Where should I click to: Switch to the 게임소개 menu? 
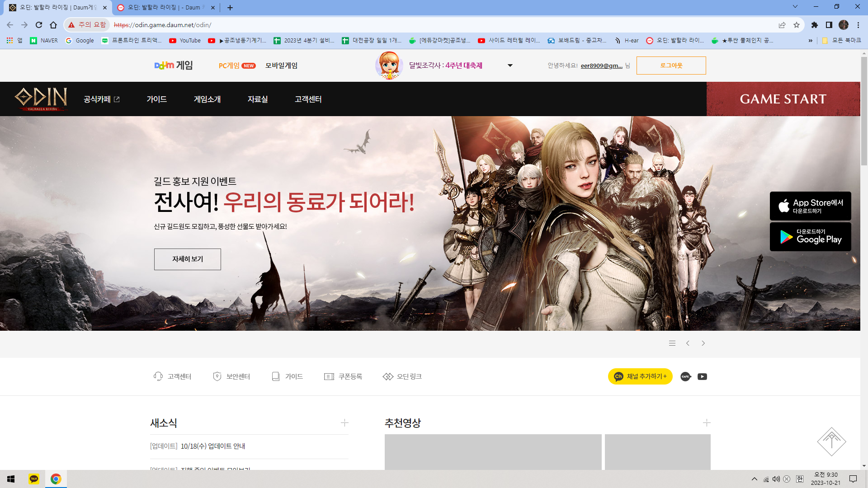(x=207, y=99)
